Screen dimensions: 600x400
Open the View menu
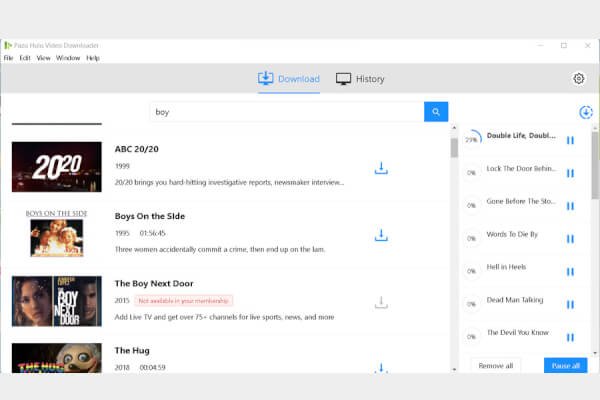44,58
